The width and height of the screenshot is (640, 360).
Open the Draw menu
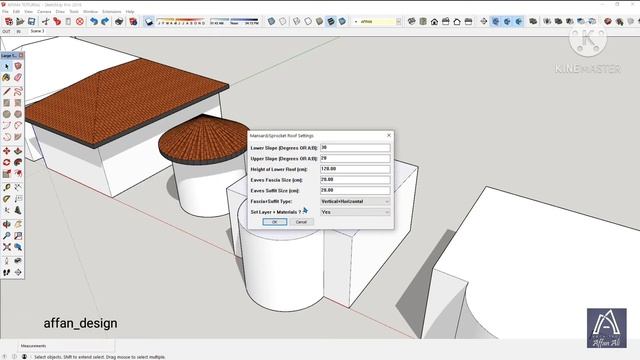pyautogui.click(x=60, y=11)
